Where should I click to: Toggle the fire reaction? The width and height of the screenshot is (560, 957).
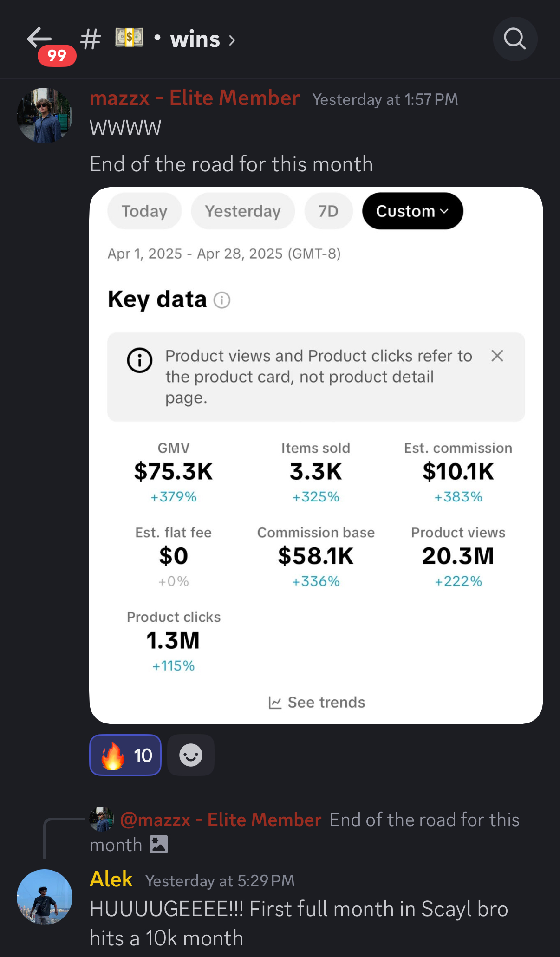[x=125, y=755]
